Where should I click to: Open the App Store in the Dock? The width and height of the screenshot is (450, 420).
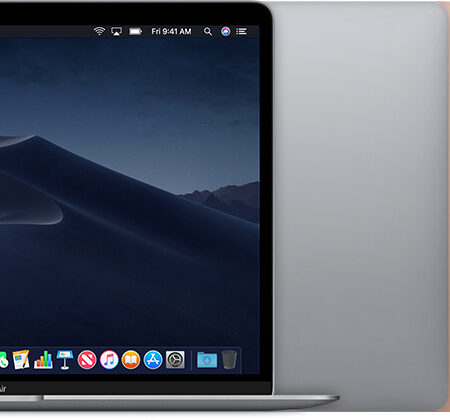[x=153, y=360]
